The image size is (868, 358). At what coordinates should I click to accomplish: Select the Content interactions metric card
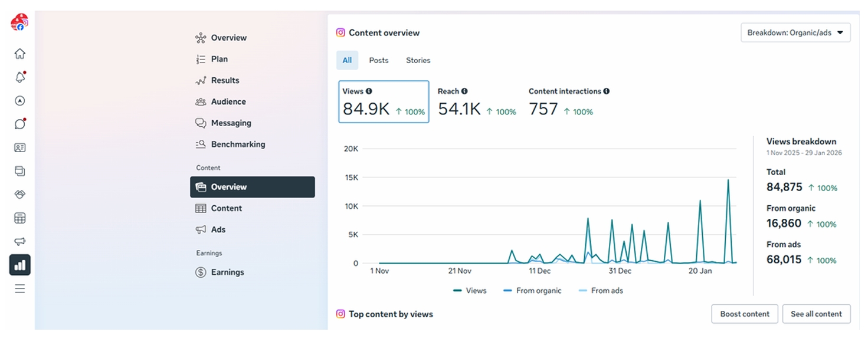pos(568,102)
